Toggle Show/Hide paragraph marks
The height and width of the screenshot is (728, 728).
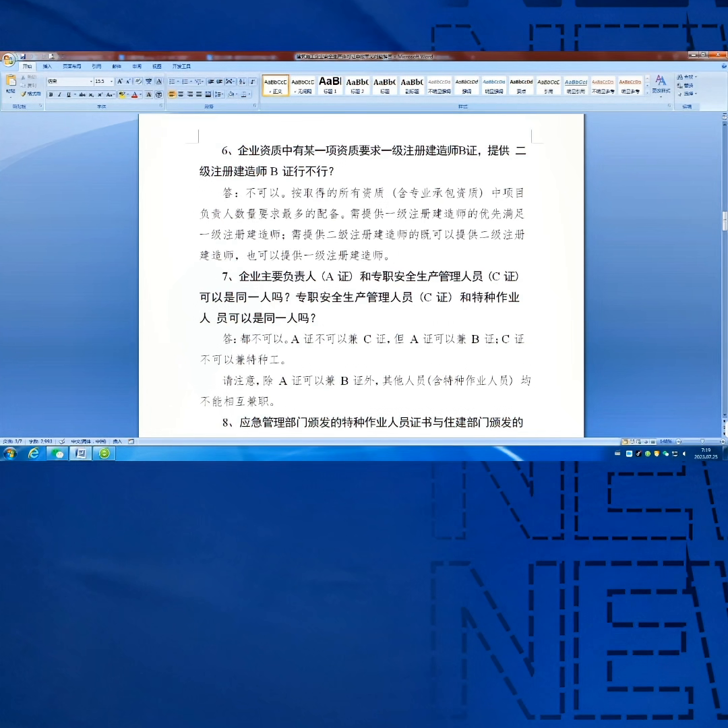click(x=252, y=82)
